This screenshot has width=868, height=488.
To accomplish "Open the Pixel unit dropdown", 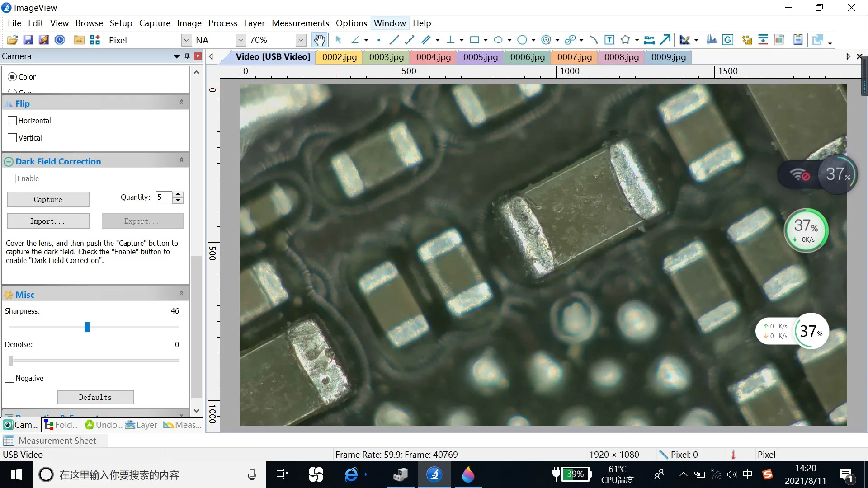I will pyautogui.click(x=186, y=40).
